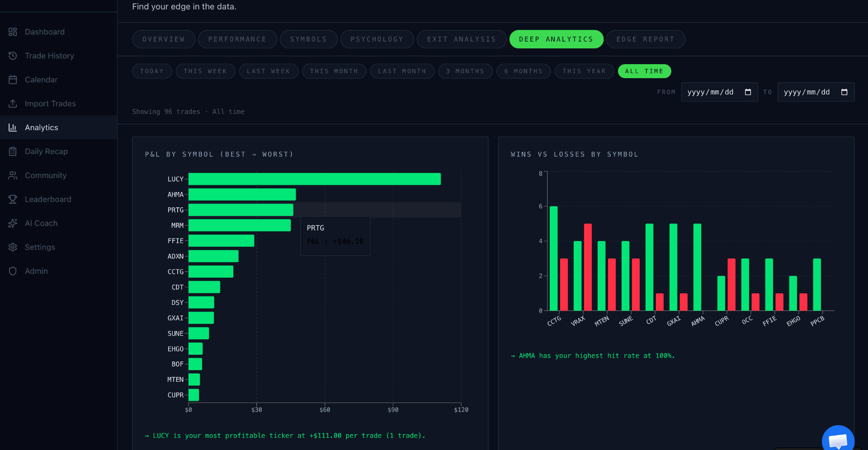Select the 6 Months range
This screenshot has height=450, width=868.
coord(524,71)
